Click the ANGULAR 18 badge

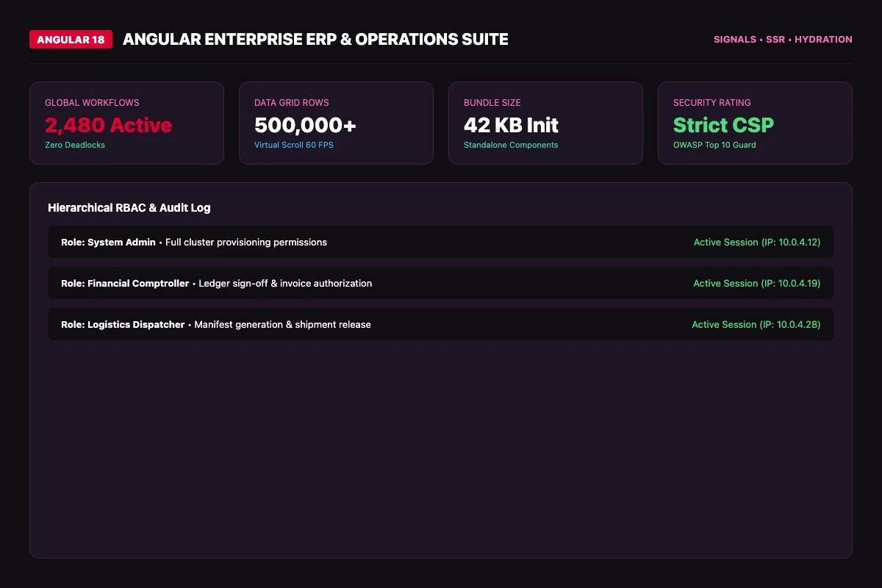(71, 40)
